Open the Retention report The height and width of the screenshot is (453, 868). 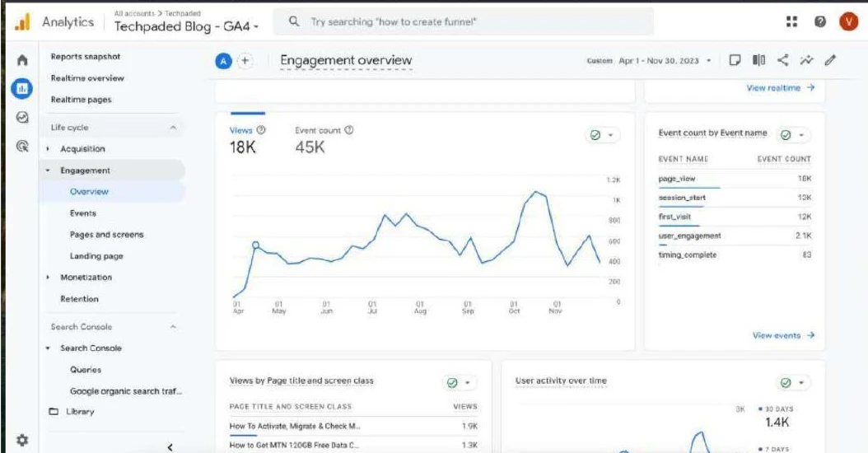(x=79, y=299)
